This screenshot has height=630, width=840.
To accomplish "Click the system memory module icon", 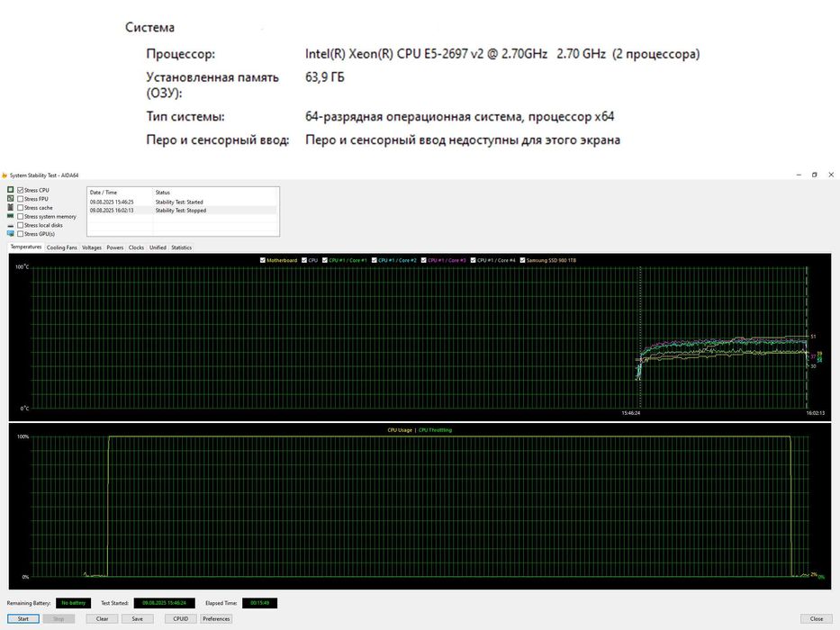I will 10,216.
